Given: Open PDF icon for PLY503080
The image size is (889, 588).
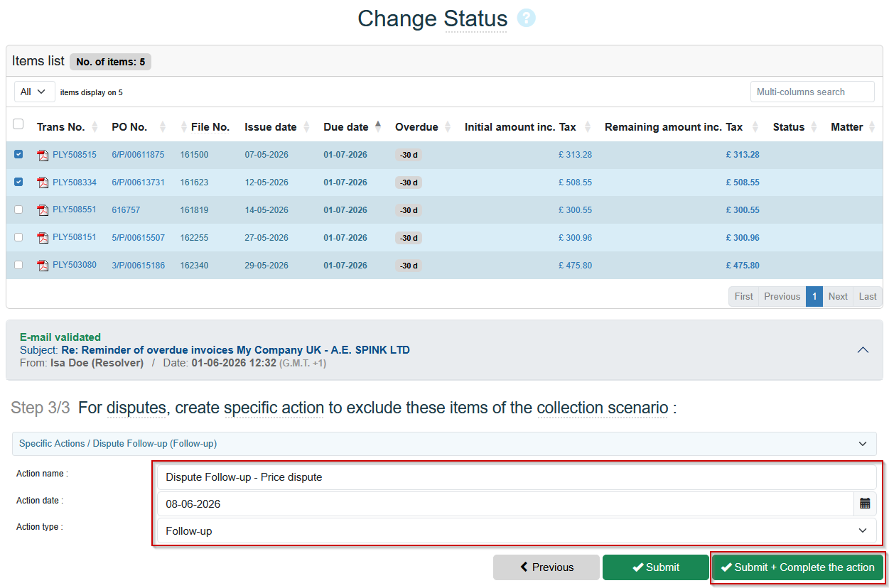Looking at the screenshot, I should pos(43,266).
